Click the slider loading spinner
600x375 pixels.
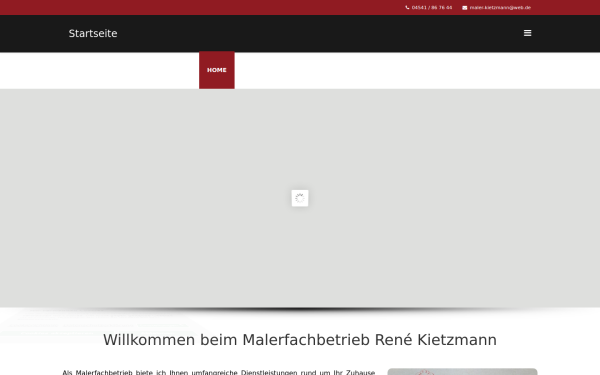(300, 198)
